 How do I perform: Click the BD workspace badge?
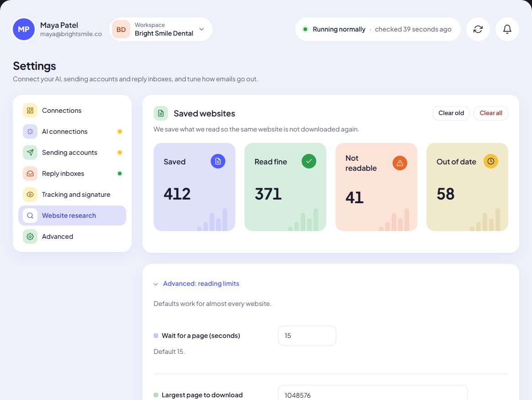121,29
